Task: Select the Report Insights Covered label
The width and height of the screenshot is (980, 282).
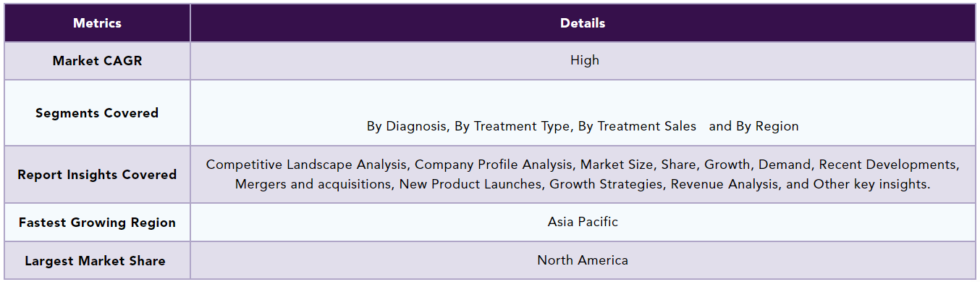Action: [97, 175]
